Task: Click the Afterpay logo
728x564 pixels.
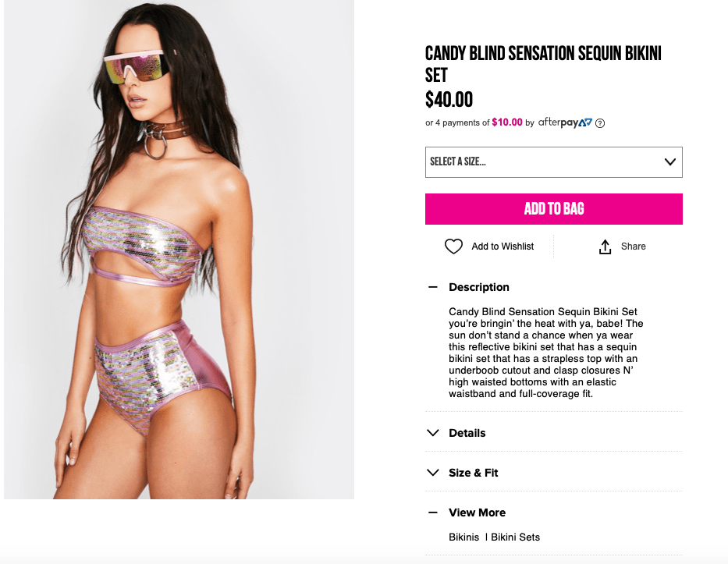Action: point(565,122)
